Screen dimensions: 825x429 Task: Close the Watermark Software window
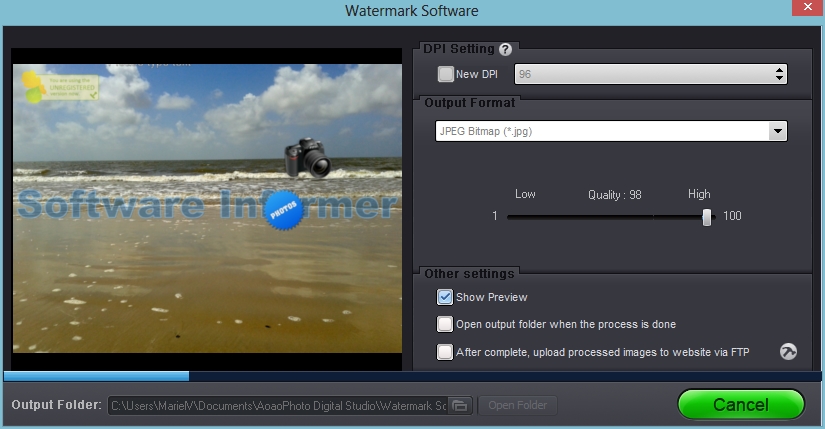click(x=808, y=7)
